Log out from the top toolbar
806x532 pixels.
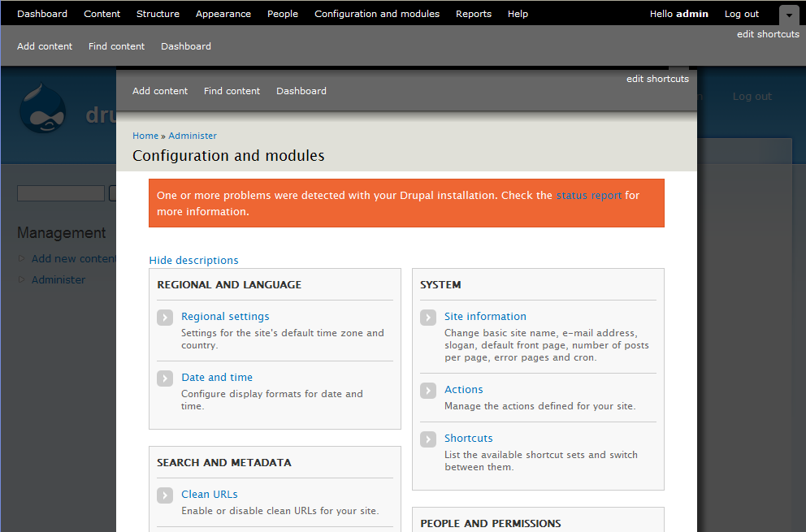pos(741,14)
